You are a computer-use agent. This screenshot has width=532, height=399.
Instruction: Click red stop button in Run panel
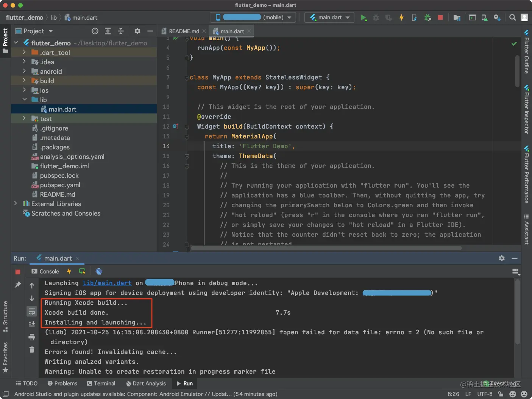[18, 272]
